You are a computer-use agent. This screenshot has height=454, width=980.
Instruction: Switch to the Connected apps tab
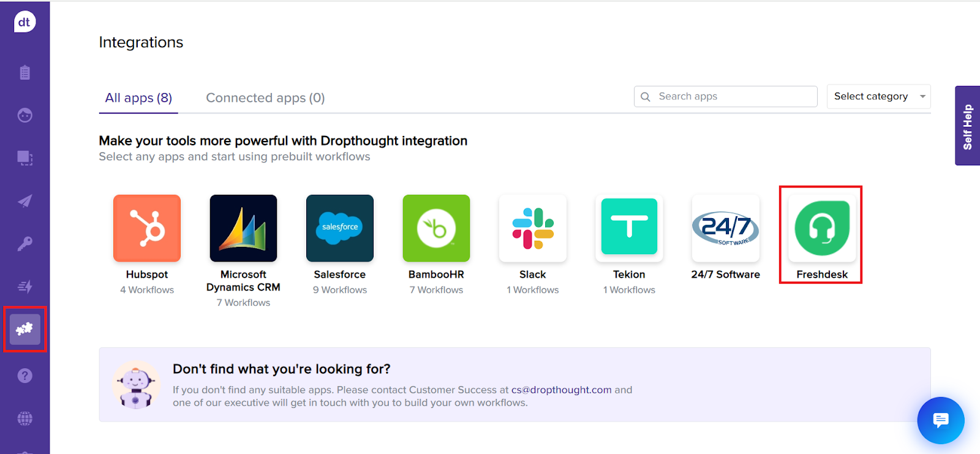click(x=265, y=98)
